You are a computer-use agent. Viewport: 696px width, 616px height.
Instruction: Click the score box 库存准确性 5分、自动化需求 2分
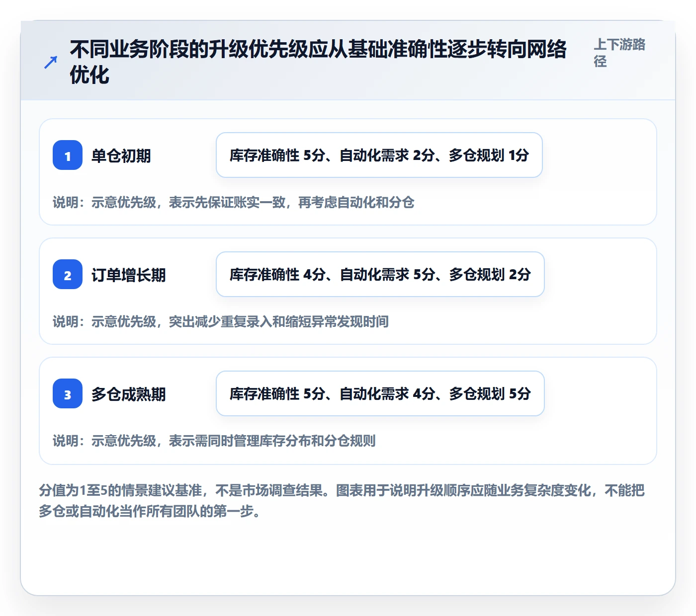pos(379,155)
